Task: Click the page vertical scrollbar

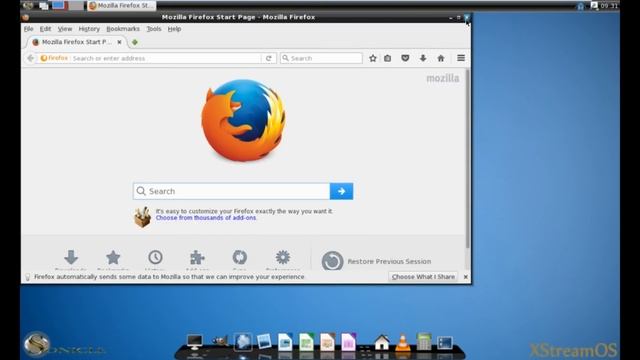Action: pyautogui.click(x=468, y=159)
